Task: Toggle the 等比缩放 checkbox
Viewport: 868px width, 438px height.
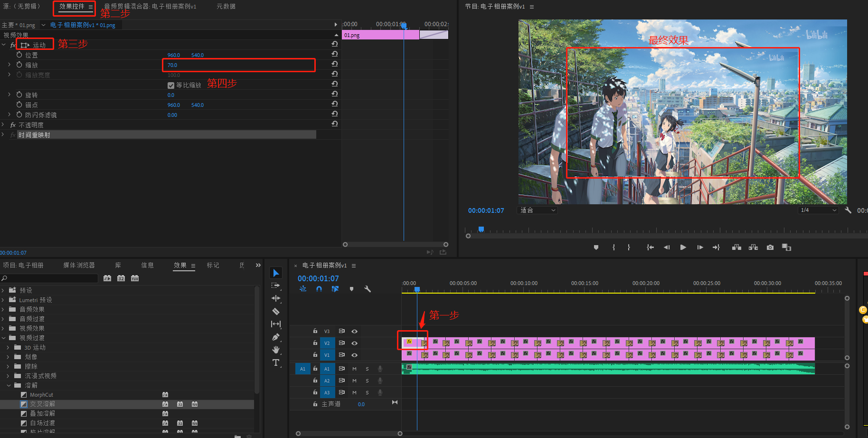Action: pos(171,86)
